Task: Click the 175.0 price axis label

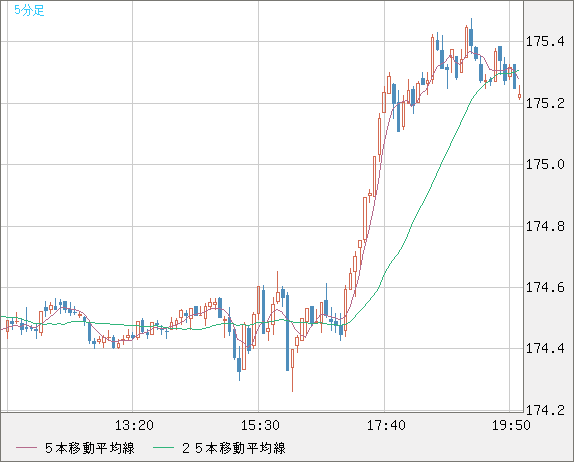Action: 545,164
